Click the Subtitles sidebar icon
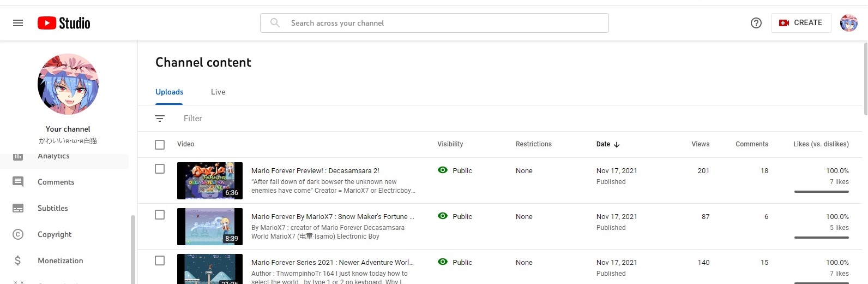The width and height of the screenshot is (868, 284). click(18, 208)
